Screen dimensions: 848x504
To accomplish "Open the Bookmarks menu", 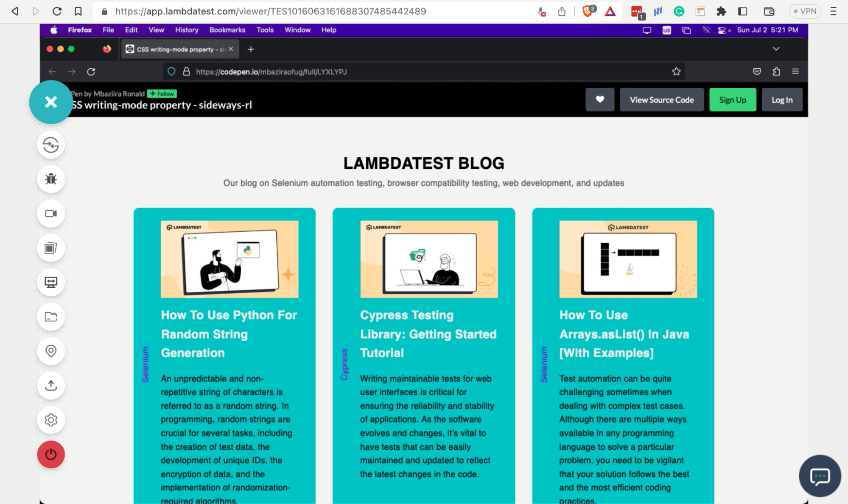I will point(227,30).
